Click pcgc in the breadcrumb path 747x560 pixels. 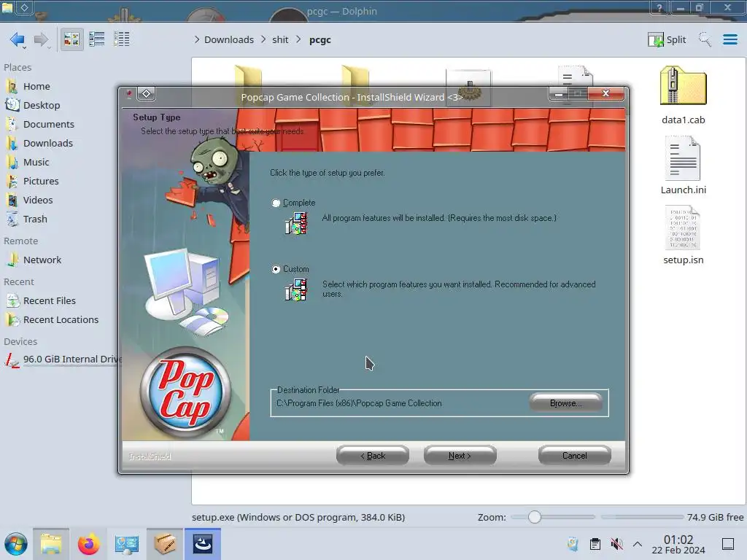(320, 39)
